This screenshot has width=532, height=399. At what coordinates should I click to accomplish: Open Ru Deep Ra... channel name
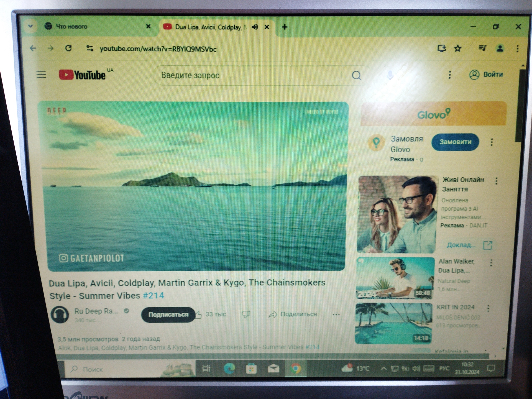(x=96, y=311)
